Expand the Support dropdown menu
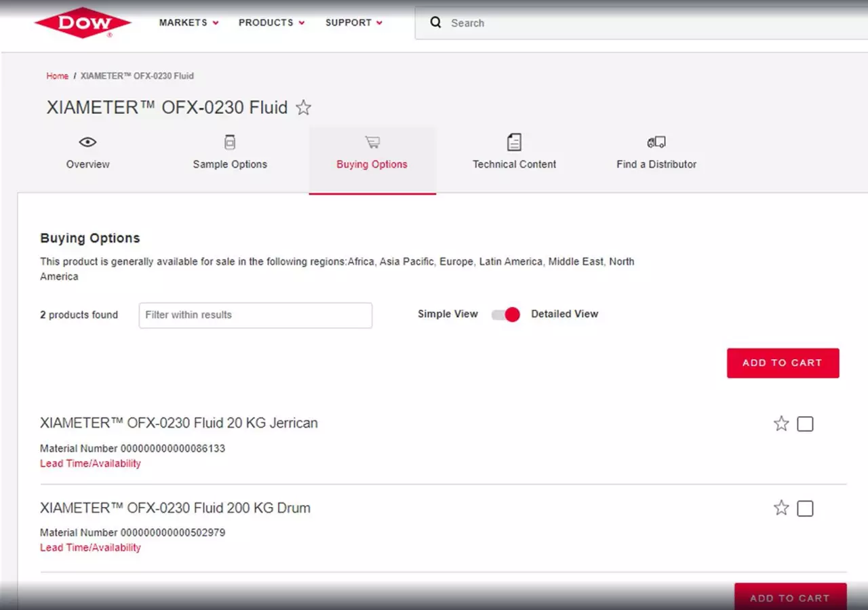The image size is (868, 610). 353,23
